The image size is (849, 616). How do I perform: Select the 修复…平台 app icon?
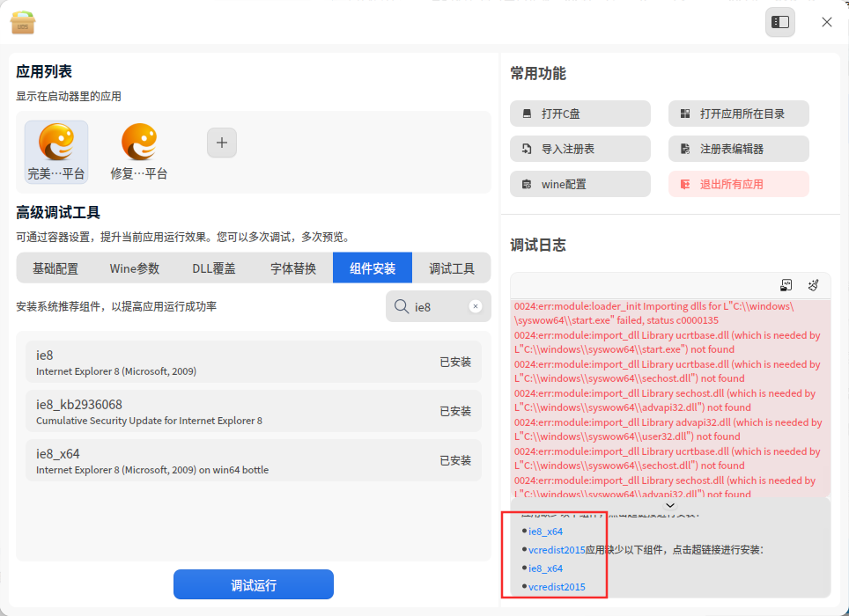point(139,152)
